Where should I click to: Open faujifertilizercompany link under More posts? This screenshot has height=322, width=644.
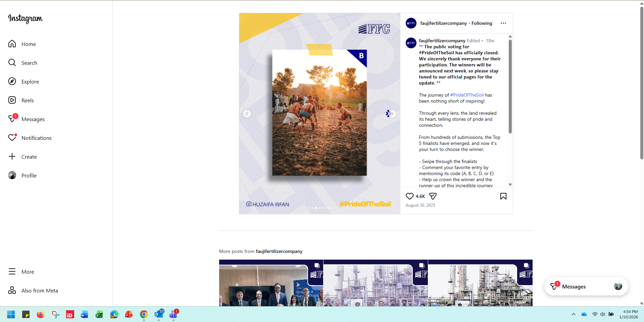[x=279, y=251]
